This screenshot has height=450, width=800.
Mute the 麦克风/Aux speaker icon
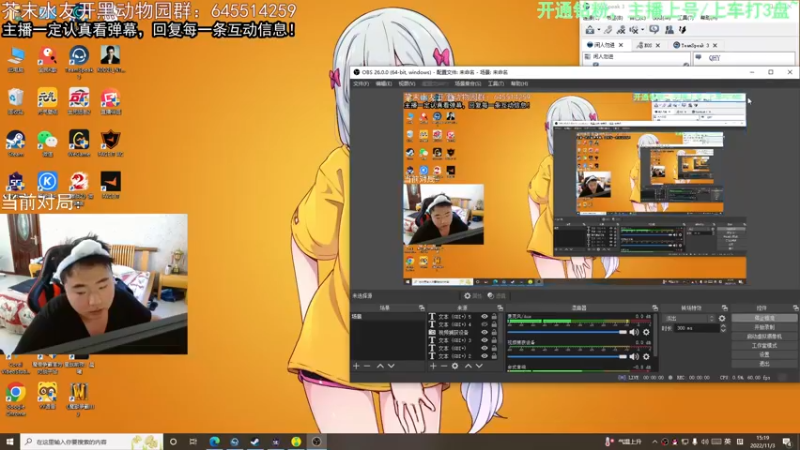click(x=634, y=332)
